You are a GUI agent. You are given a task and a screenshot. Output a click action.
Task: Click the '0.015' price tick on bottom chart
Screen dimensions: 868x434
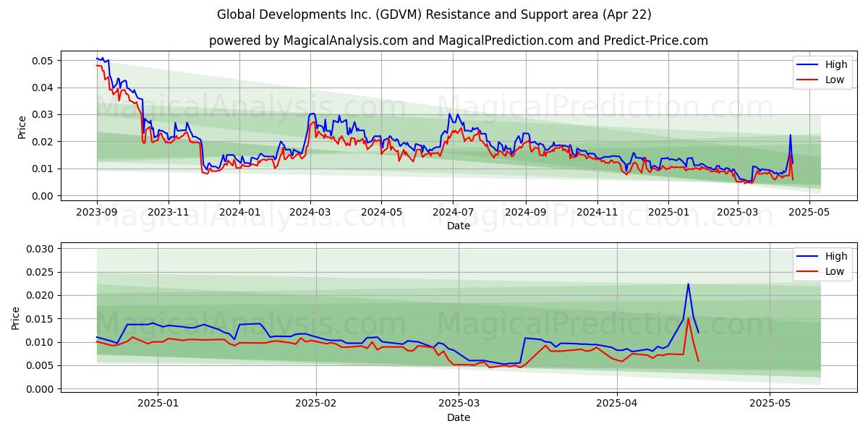[x=40, y=319]
